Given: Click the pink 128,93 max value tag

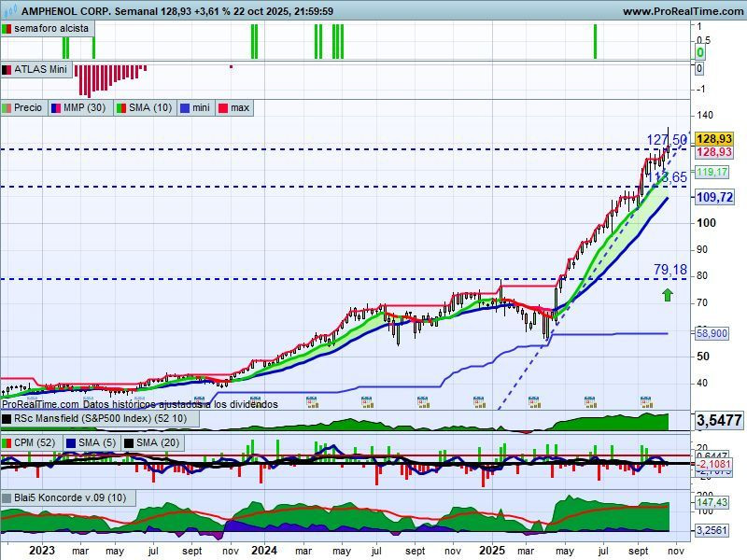Looking at the screenshot, I should (713, 152).
